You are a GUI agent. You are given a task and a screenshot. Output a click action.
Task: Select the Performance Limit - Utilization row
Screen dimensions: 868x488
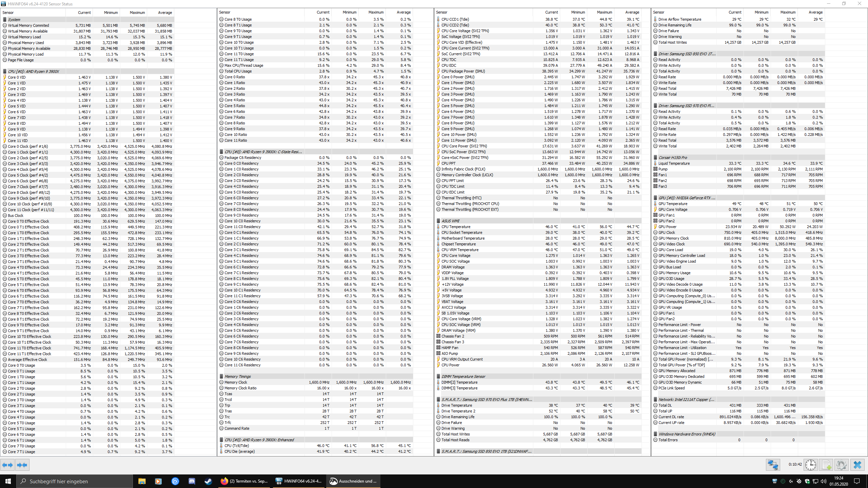pyautogui.click(x=738, y=348)
